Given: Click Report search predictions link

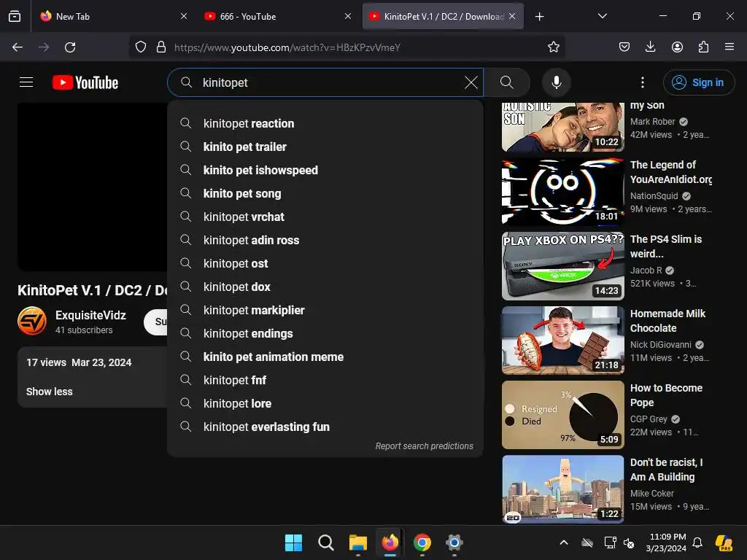Looking at the screenshot, I should pyautogui.click(x=424, y=446).
